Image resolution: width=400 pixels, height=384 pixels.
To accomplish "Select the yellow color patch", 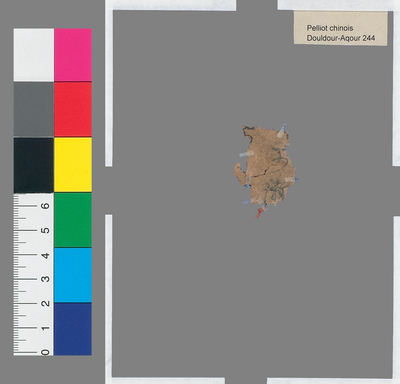I will pos(73,165).
